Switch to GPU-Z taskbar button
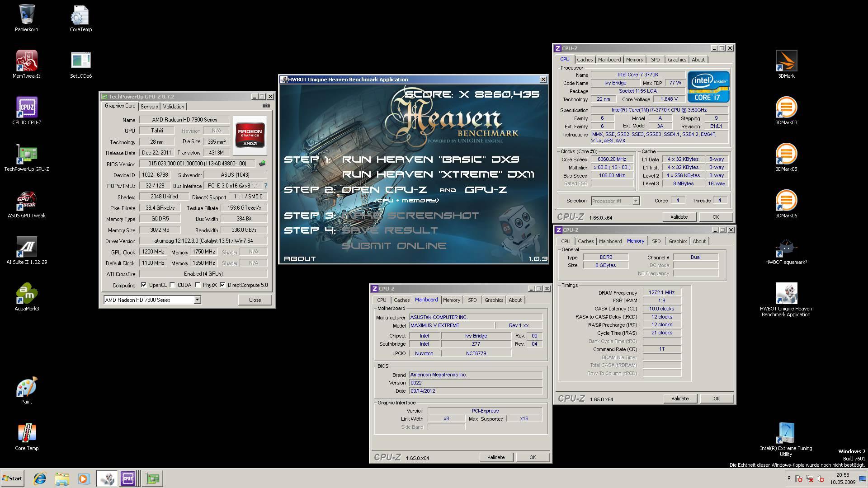 (x=152, y=479)
